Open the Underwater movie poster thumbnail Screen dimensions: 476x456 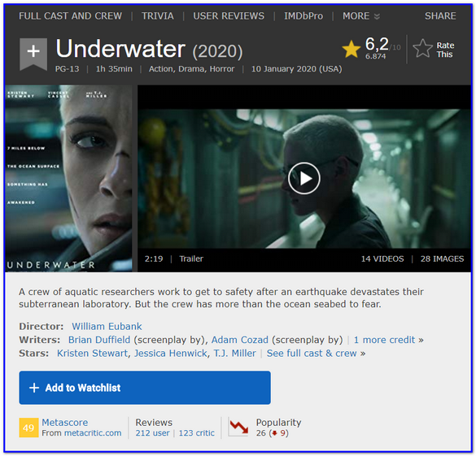point(68,178)
